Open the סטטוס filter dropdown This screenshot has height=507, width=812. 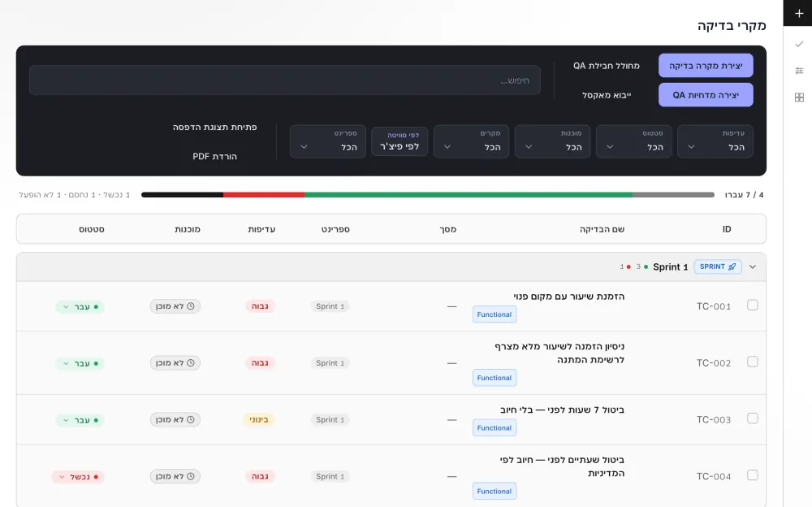pos(634,141)
